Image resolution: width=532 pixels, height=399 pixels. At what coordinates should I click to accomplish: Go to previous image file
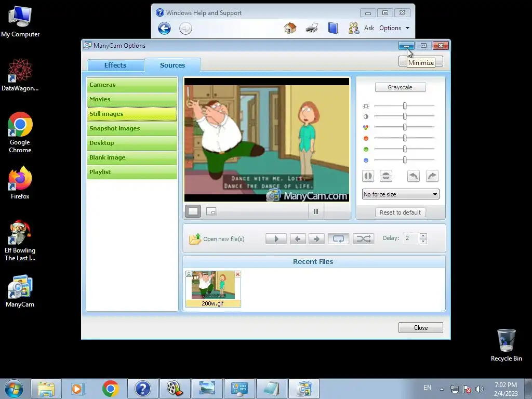pos(298,239)
